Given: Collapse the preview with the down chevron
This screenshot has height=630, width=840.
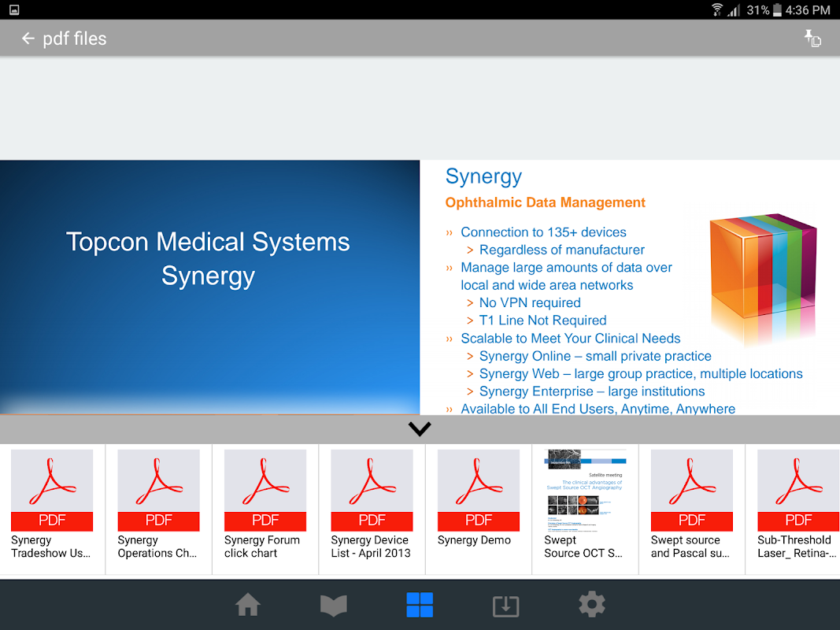Looking at the screenshot, I should pyautogui.click(x=420, y=428).
